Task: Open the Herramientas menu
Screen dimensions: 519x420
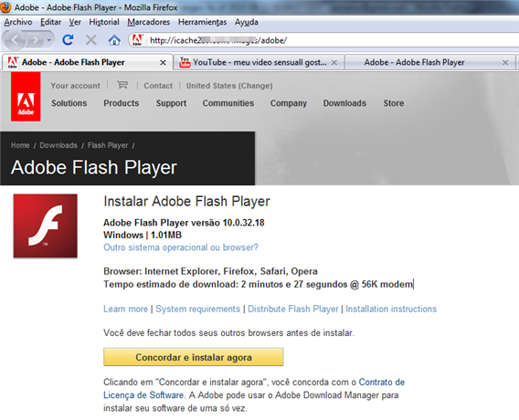Action: coord(202,22)
